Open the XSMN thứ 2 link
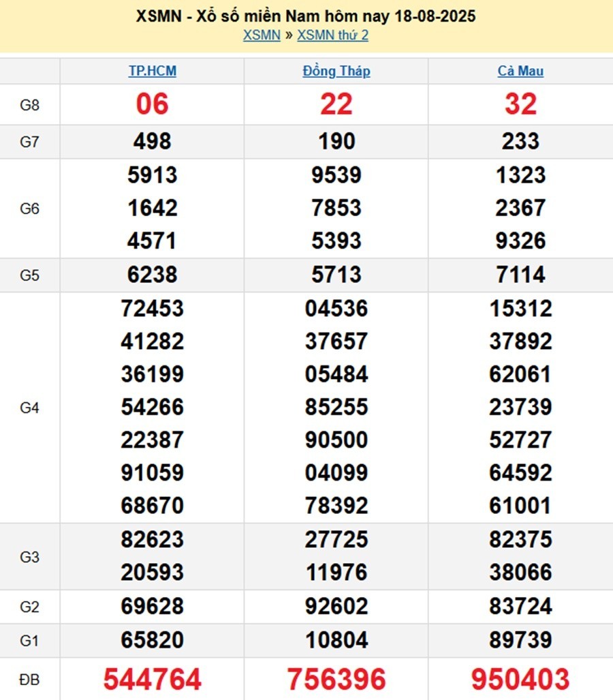Viewport: 613px width, 700px height. click(332, 35)
